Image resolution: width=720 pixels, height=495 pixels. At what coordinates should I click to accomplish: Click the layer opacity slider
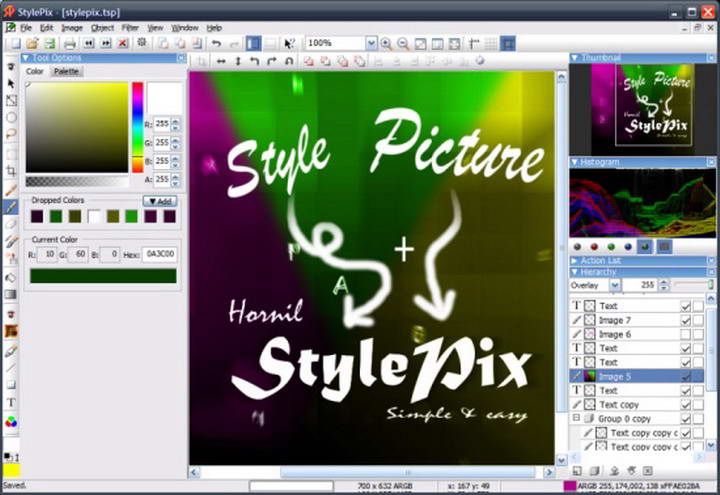tap(695, 285)
